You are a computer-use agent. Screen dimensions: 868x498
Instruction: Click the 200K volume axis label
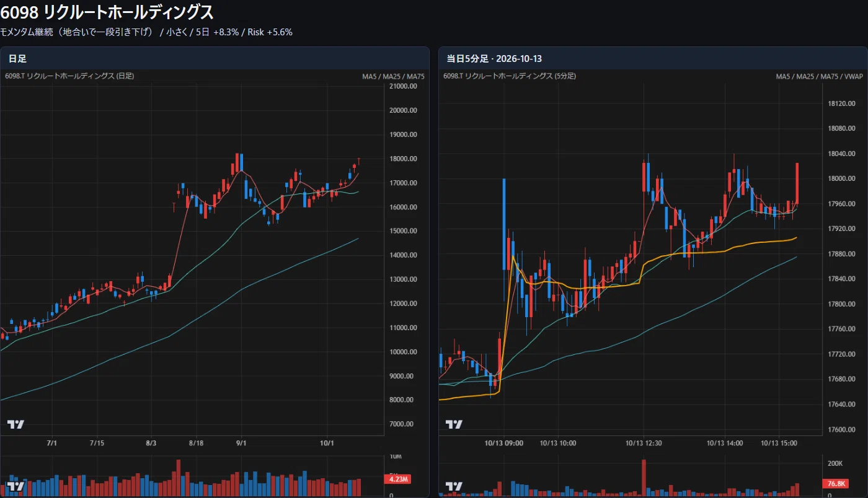tap(835, 463)
